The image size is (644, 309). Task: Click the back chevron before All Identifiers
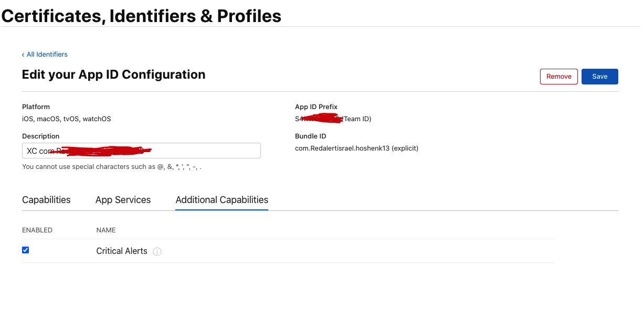click(23, 55)
